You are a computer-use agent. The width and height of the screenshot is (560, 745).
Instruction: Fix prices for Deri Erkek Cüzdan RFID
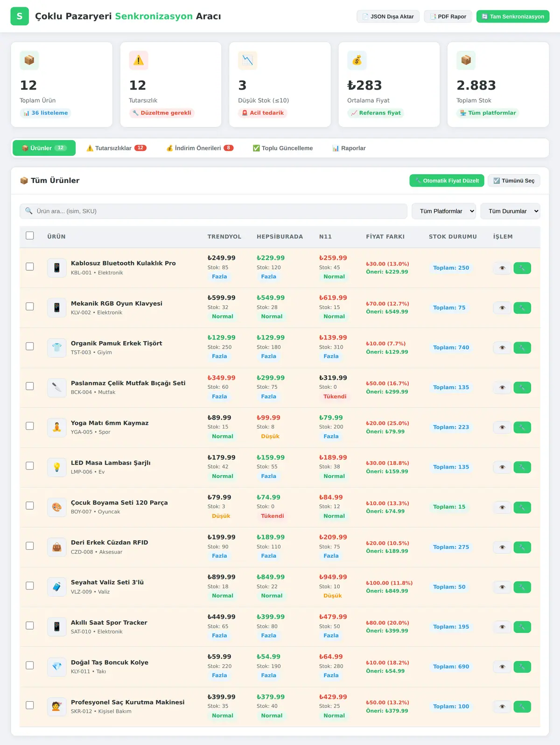point(522,547)
